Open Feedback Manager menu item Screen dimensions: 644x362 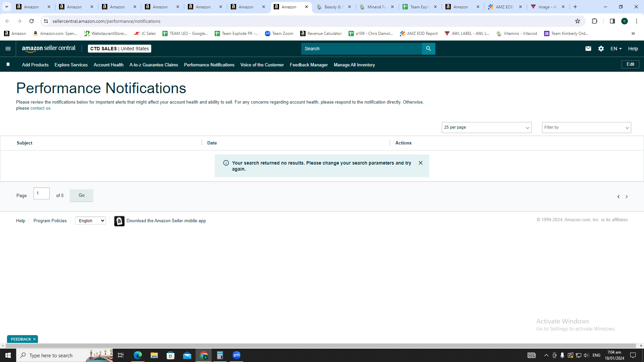click(x=309, y=65)
